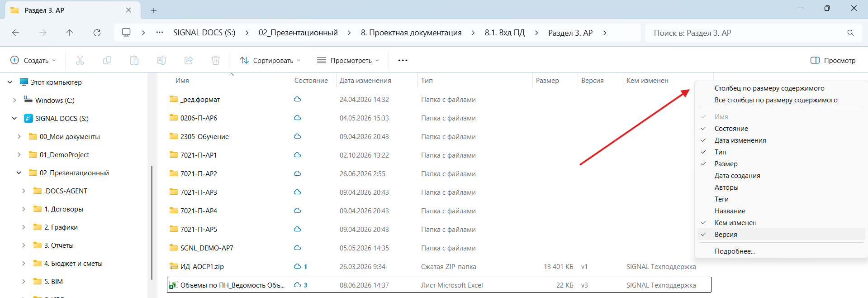Click cloud status icon for 7021-П-АР1
This screenshot has height=298, width=868.
click(297, 155)
